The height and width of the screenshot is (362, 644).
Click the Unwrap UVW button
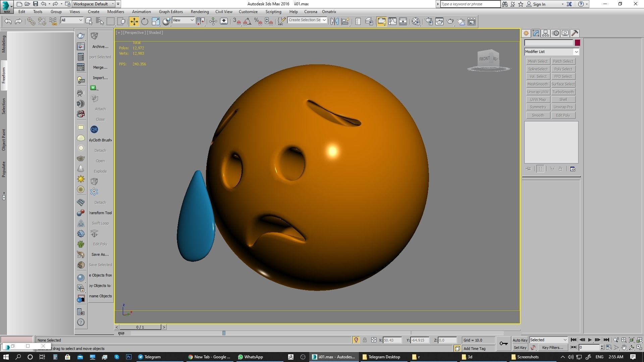tap(538, 92)
